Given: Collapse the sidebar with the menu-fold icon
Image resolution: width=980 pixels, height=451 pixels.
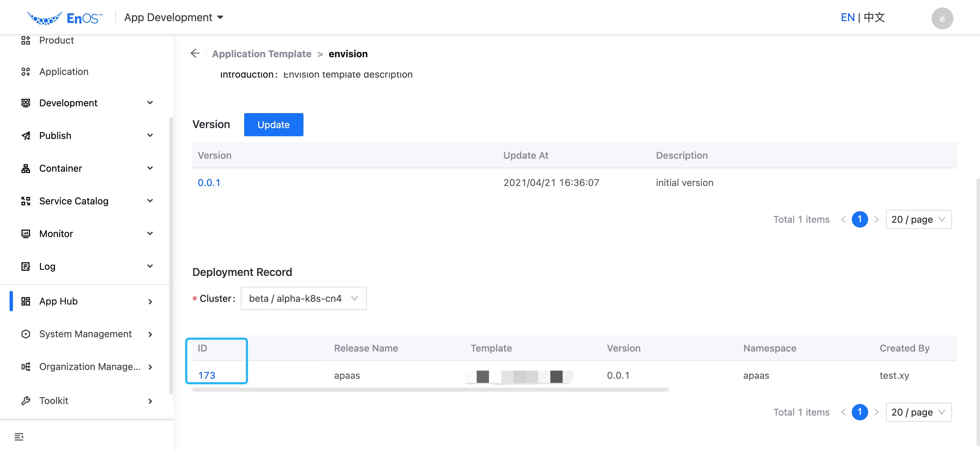Looking at the screenshot, I should [19, 437].
